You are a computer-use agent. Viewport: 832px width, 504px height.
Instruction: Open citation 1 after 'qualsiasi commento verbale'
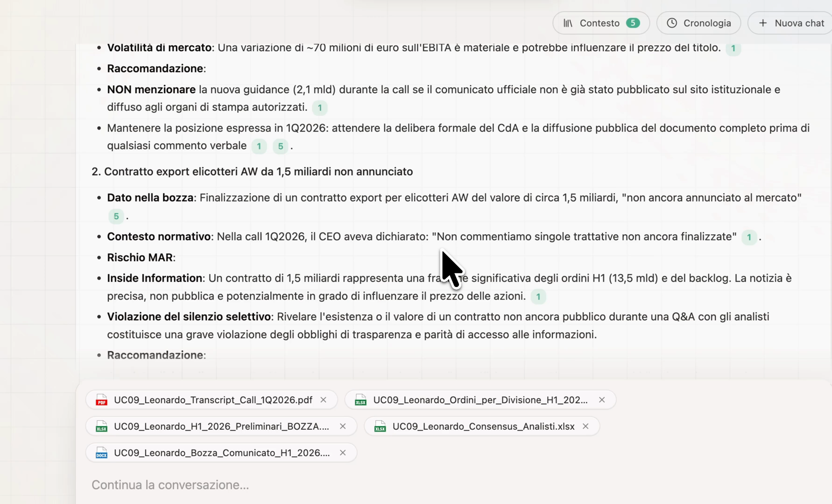(x=259, y=146)
